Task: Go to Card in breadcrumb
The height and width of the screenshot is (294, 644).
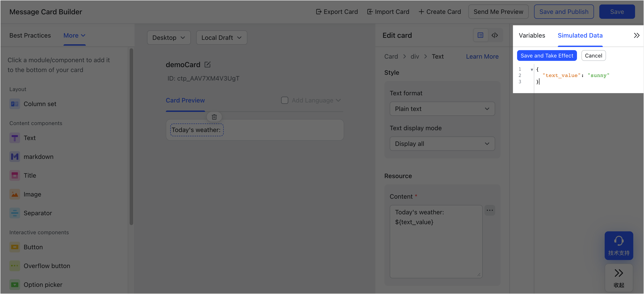Action: click(x=391, y=57)
